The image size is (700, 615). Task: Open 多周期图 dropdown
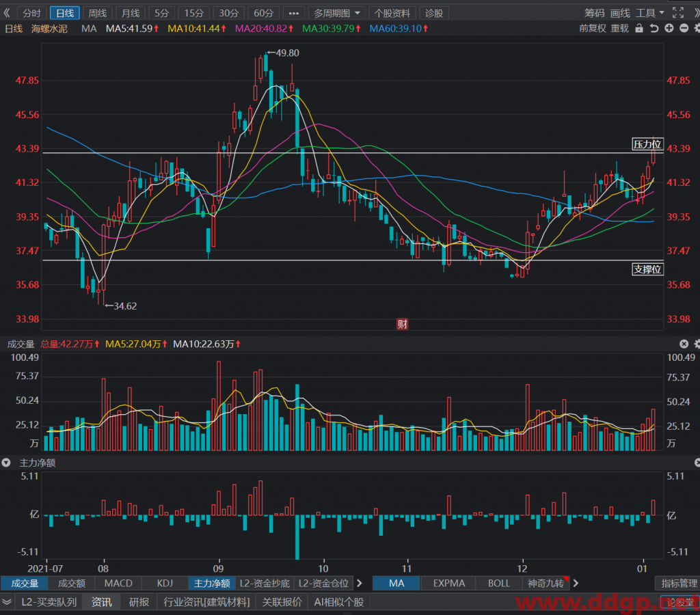tap(336, 13)
